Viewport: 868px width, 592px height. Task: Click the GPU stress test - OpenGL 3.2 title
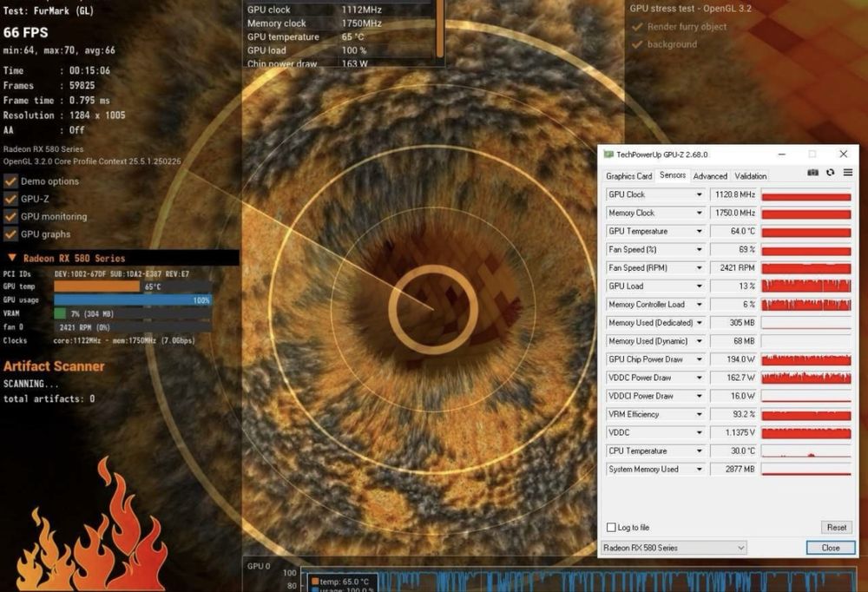pyautogui.click(x=690, y=9)
